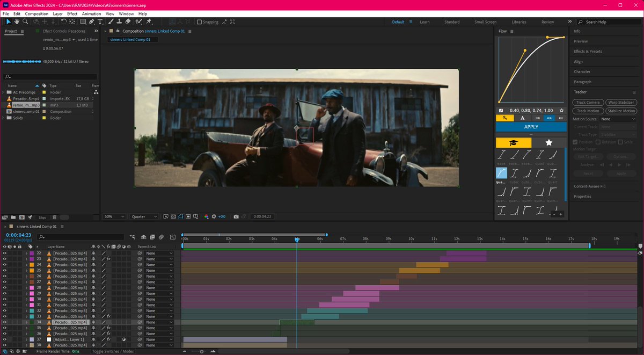Click the Warp Stabilizer button
644x355 pixels.
[621, 103]
